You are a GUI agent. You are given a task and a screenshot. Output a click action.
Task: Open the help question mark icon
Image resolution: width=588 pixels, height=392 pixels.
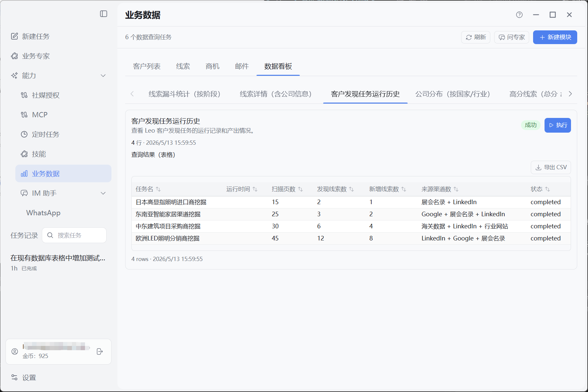click(x=519, y=15)
